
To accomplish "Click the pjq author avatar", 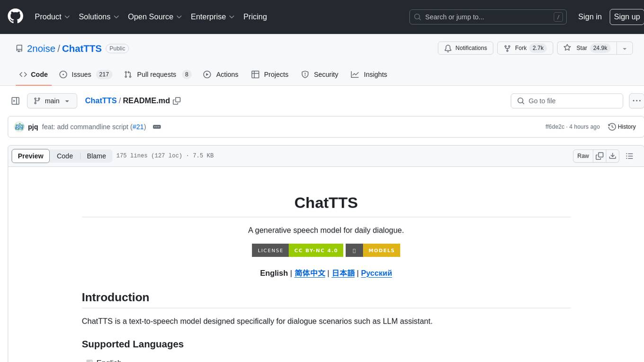I will pyautogui.click(x=19, y=127).
